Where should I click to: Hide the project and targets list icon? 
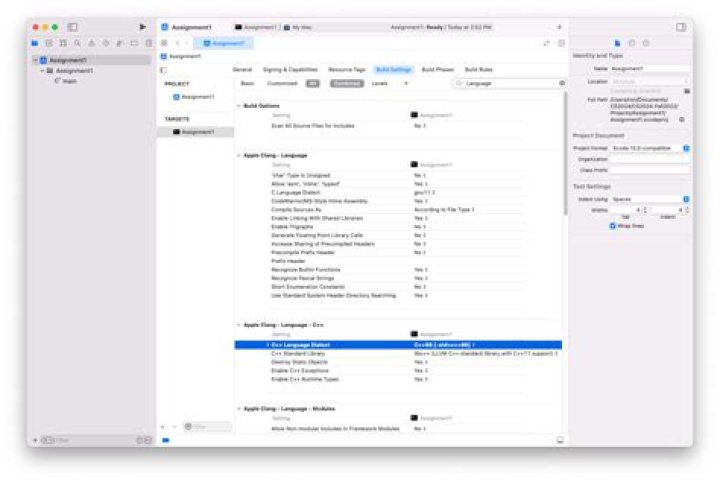click(x=163, y=70)
